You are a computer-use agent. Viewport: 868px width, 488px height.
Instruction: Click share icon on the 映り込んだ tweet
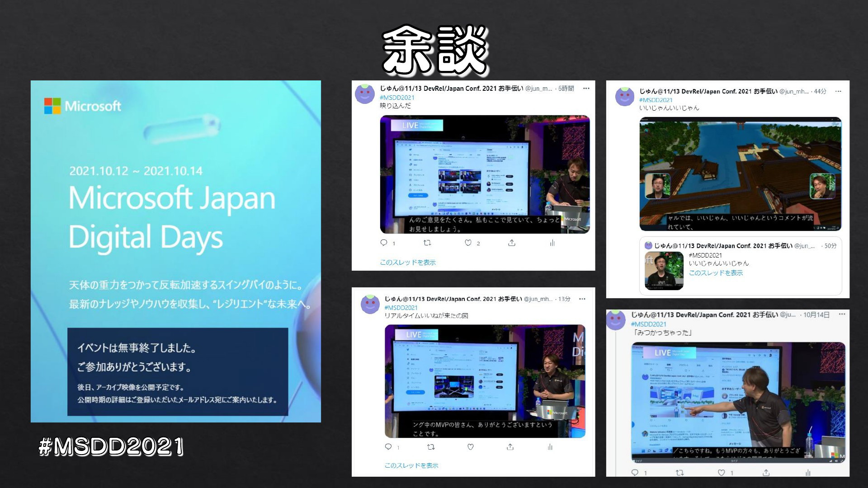512,243
